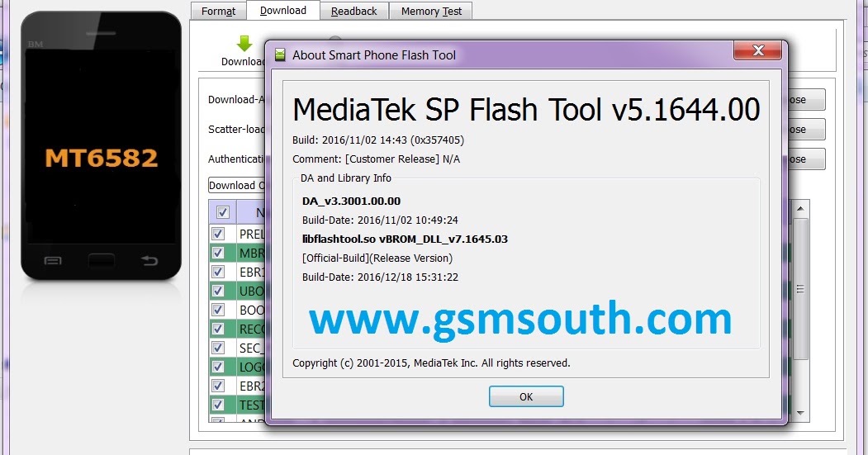Toggle the REC row checkbox

218,329
